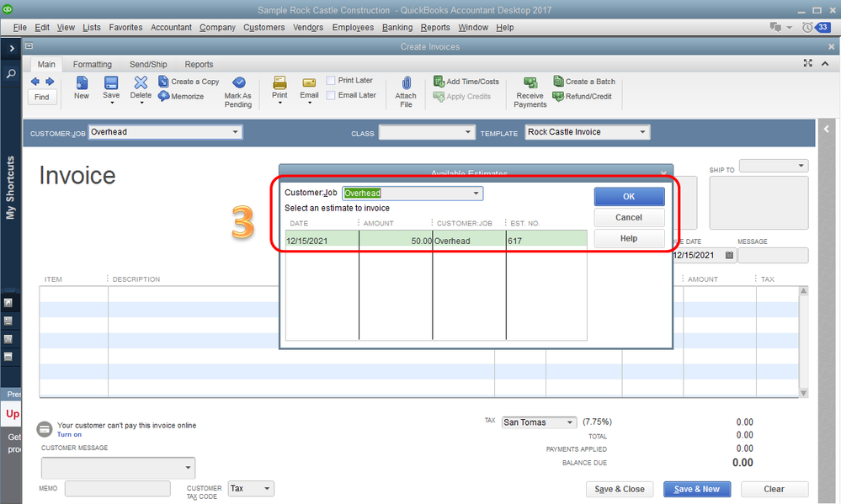This screenshot has height=504, width=841.
Task: Click the Attach File paperclip icon
Action: point(406,82)
